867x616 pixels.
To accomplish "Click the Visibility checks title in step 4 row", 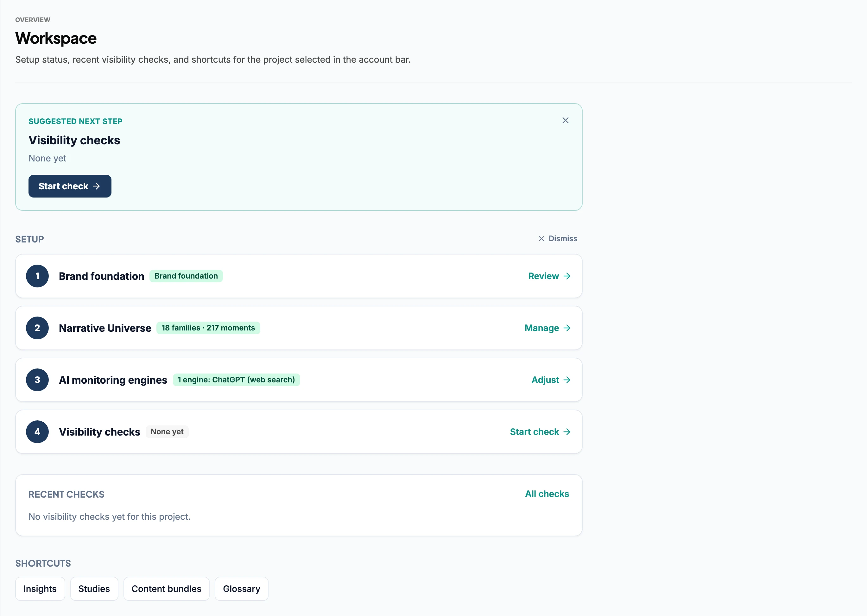I will point(99,432).
